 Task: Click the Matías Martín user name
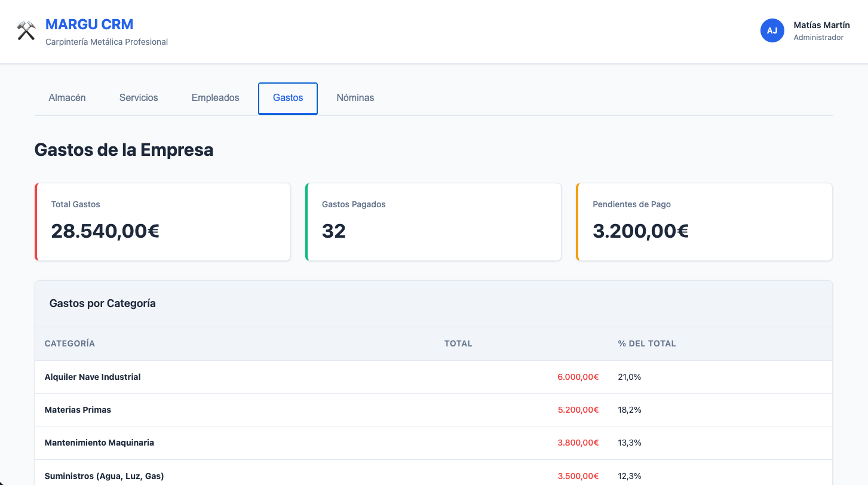click(821, 25)
